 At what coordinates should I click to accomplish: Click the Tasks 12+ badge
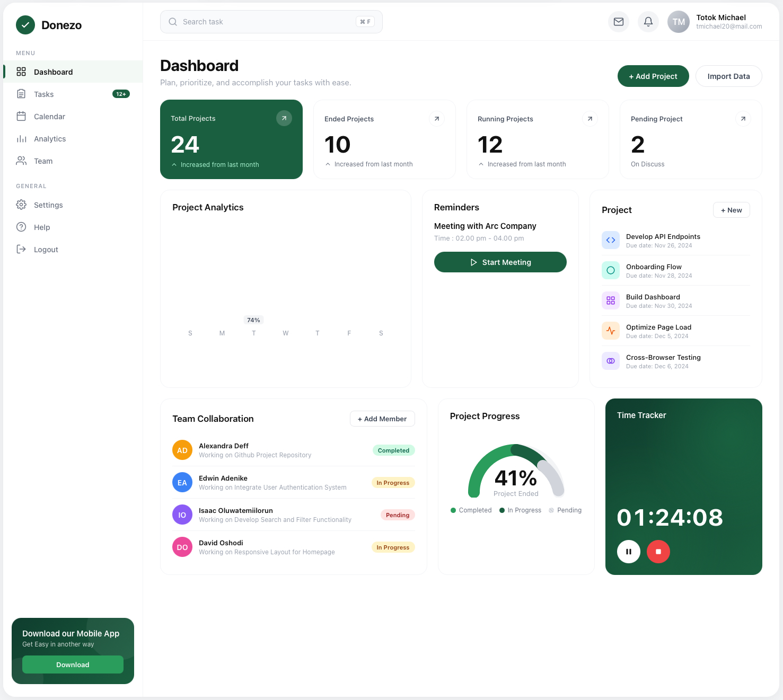coord(121,94)
